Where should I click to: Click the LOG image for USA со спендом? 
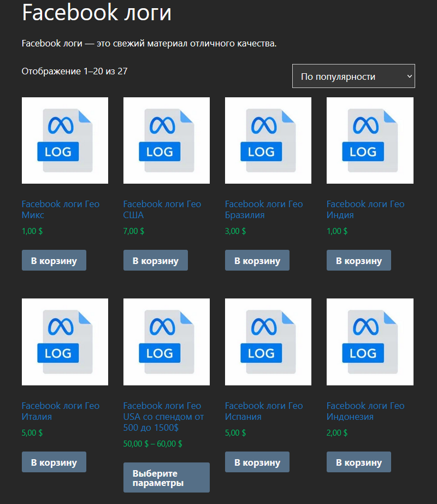click(x=167, y=342)
